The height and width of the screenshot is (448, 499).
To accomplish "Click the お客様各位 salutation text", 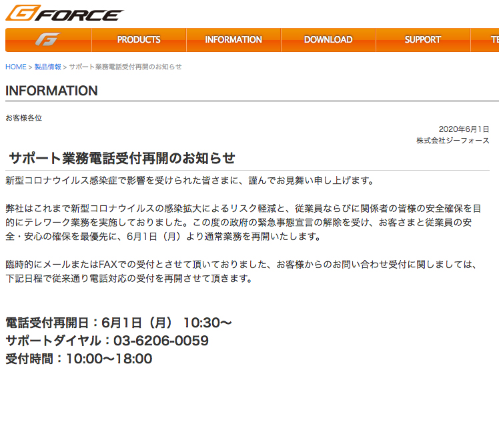I will tap(24, 118).
